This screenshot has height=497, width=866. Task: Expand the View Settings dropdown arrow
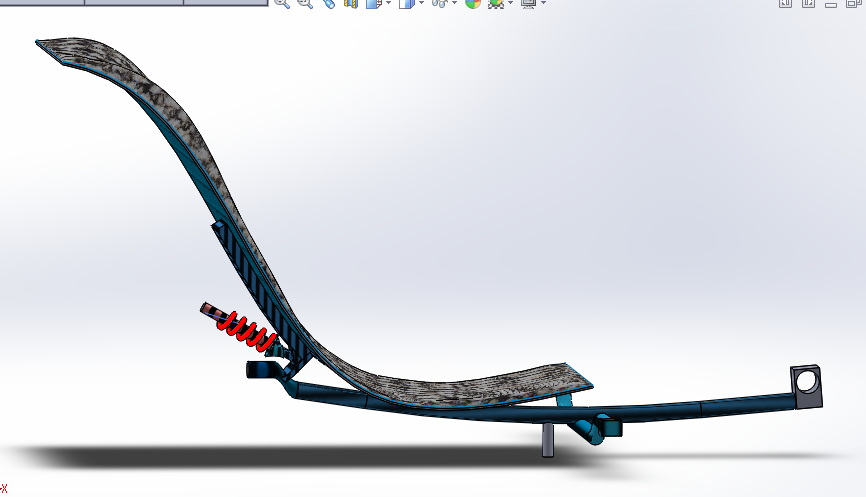click(543, 3)
